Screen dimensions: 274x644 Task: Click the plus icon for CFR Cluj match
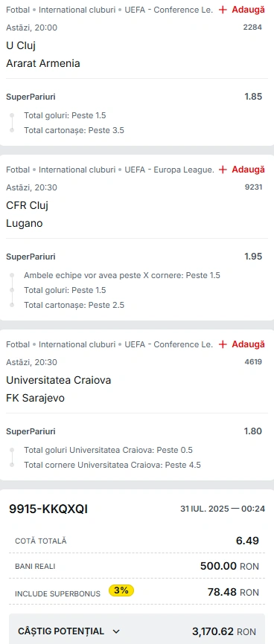223,170
